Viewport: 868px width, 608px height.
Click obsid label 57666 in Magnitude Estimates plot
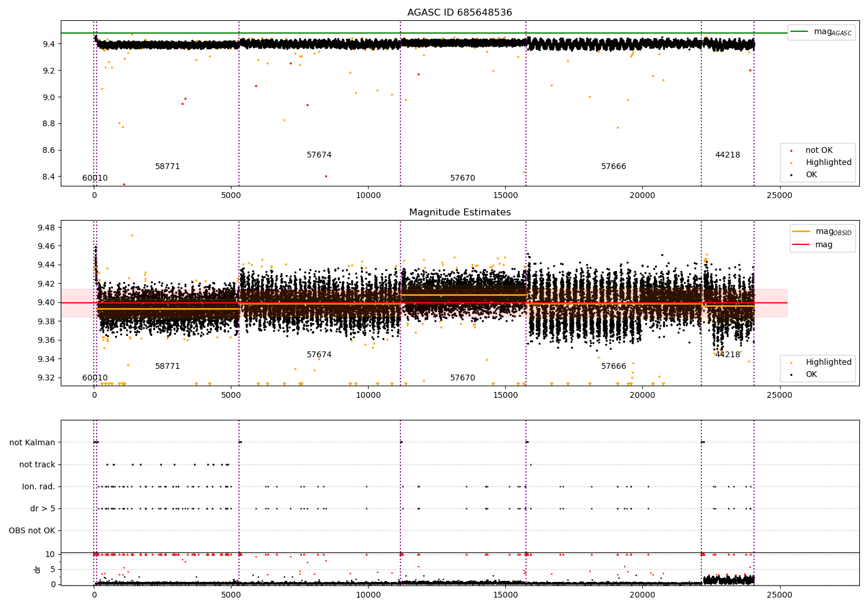click(614, 367)
